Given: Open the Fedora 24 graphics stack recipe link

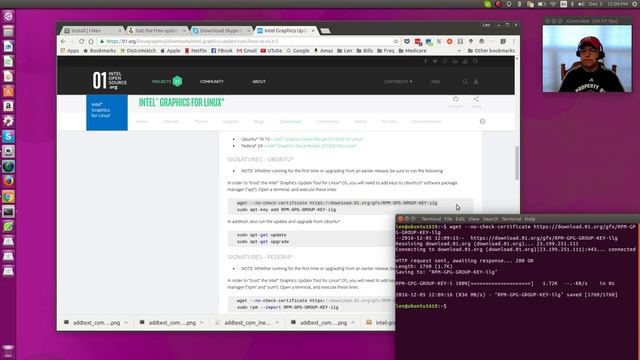Looking at the screenshot, I should 311,146.
